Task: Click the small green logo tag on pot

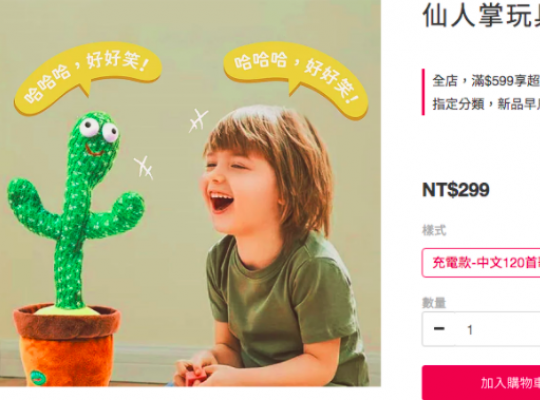Action: click(38, 377)
